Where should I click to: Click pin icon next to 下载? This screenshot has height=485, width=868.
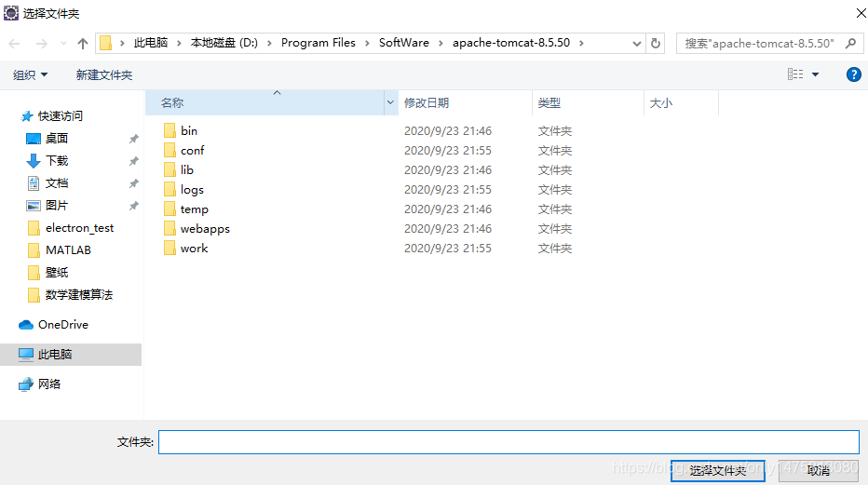click(133, 161)
